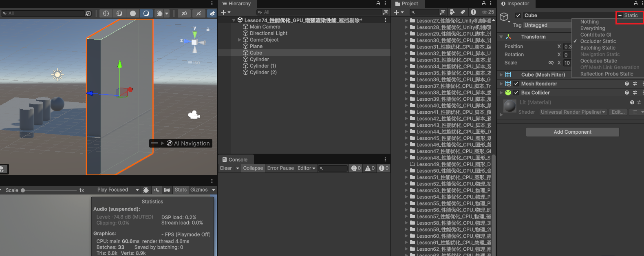Click the Game view Scale slider
644x256 pixels.
(x=49, y=190)
